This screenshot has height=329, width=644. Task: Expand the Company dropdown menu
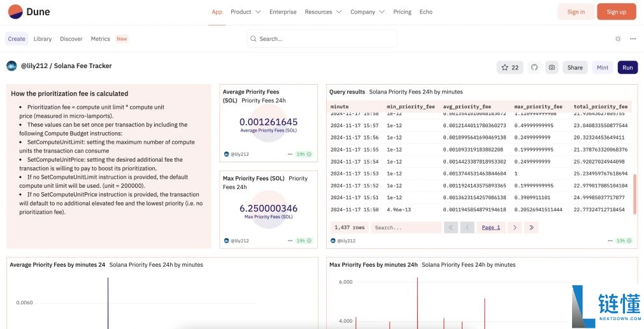[367, 12]
